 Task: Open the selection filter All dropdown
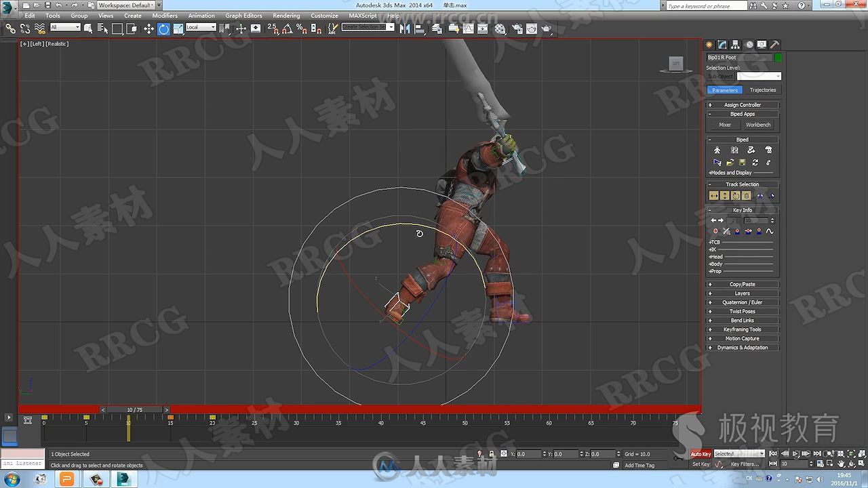click(65, 27)
